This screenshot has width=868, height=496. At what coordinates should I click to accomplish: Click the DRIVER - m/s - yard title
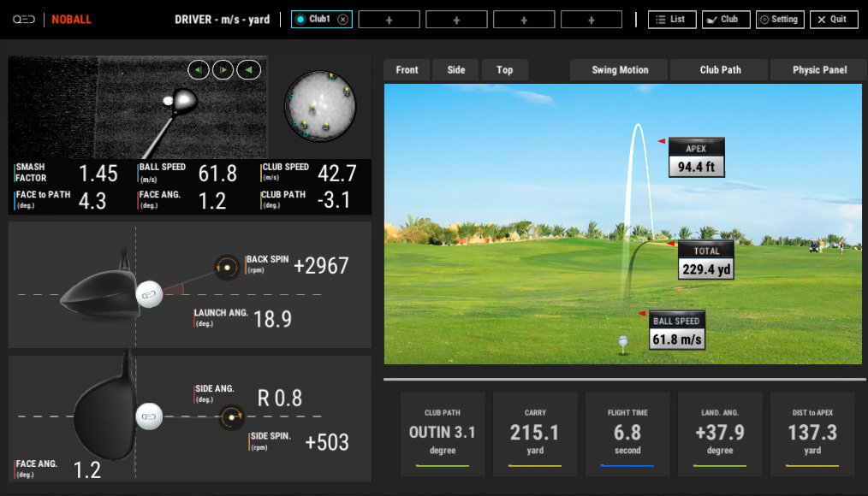click(x=222, y=20)
